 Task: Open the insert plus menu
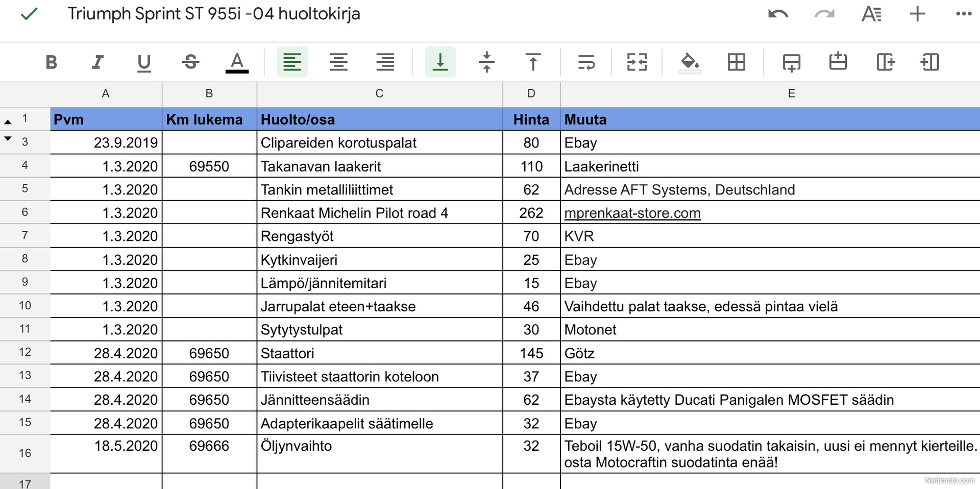coord(917,14)
